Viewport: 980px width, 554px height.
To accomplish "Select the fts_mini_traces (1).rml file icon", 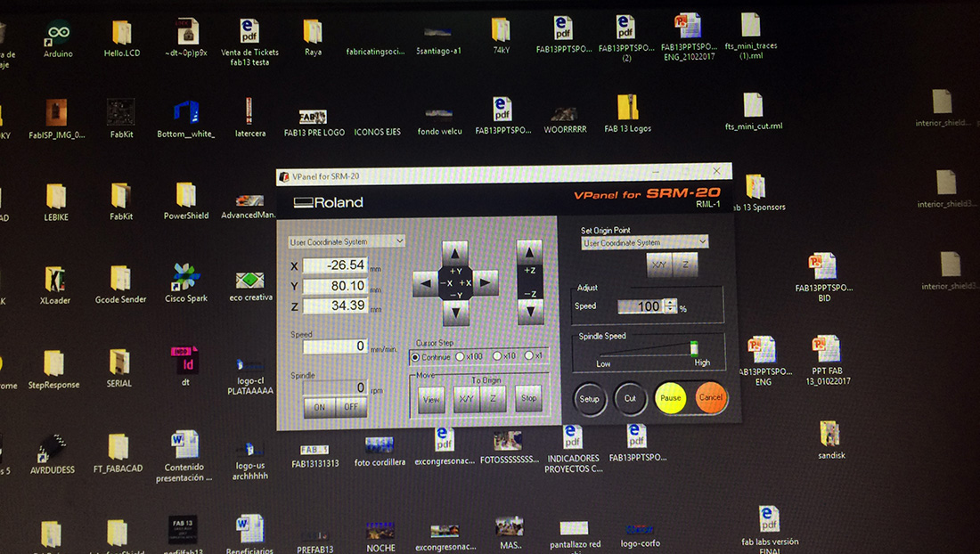I will coord(751,36).
